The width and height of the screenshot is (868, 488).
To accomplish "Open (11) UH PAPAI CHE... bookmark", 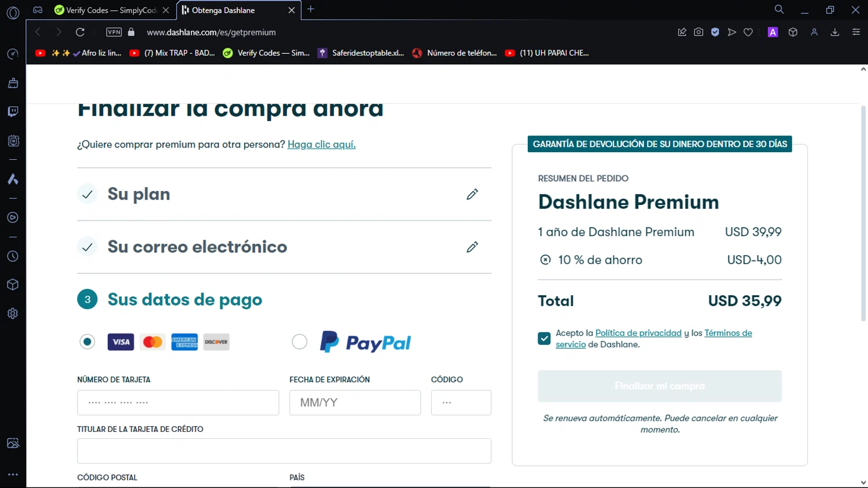I will coord(547,53).
